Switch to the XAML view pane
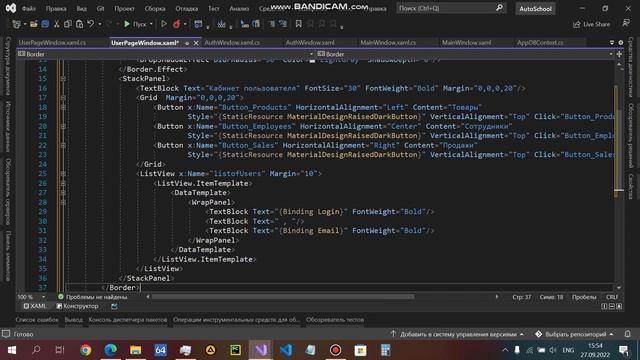This screenshot has height=360, width=640. coord(35,306)
